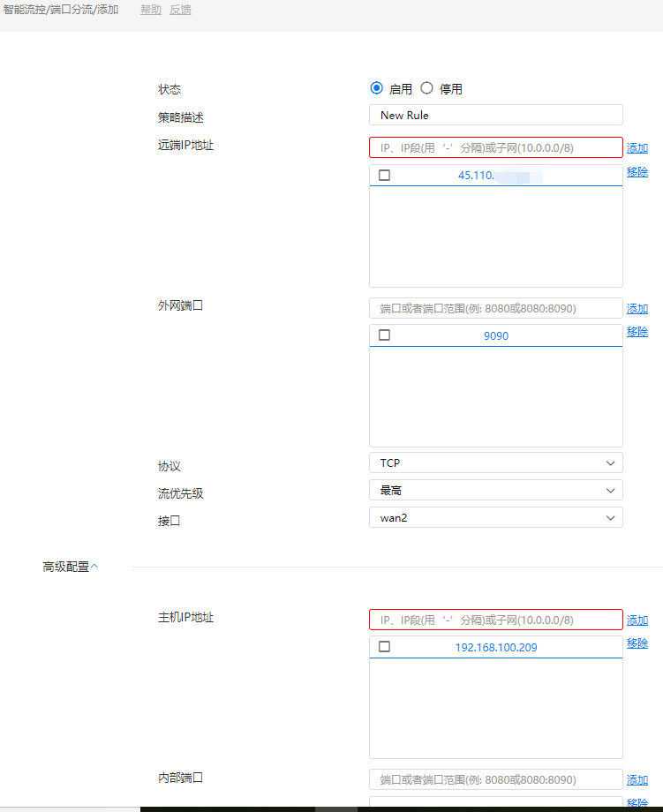This screenshot has height=812, width=663.
Task: Click 添加 next to 远端IP地址 field
Action: pos(637,148)
